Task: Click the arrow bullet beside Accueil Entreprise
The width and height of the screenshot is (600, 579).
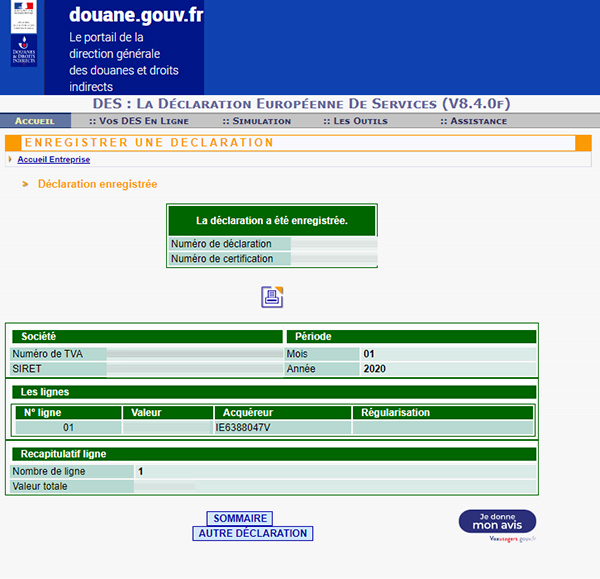Action: 10,159
